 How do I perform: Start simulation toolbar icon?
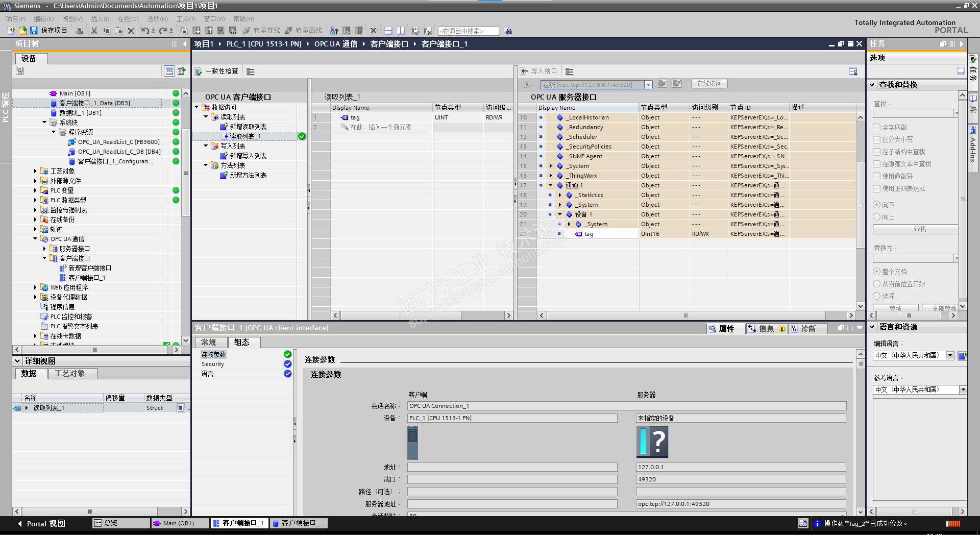221,31
